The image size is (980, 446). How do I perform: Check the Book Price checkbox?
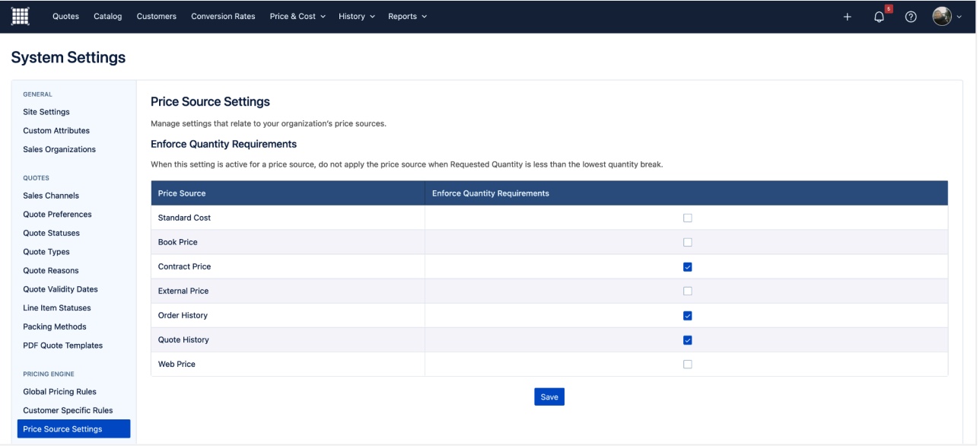coord(688,243)
